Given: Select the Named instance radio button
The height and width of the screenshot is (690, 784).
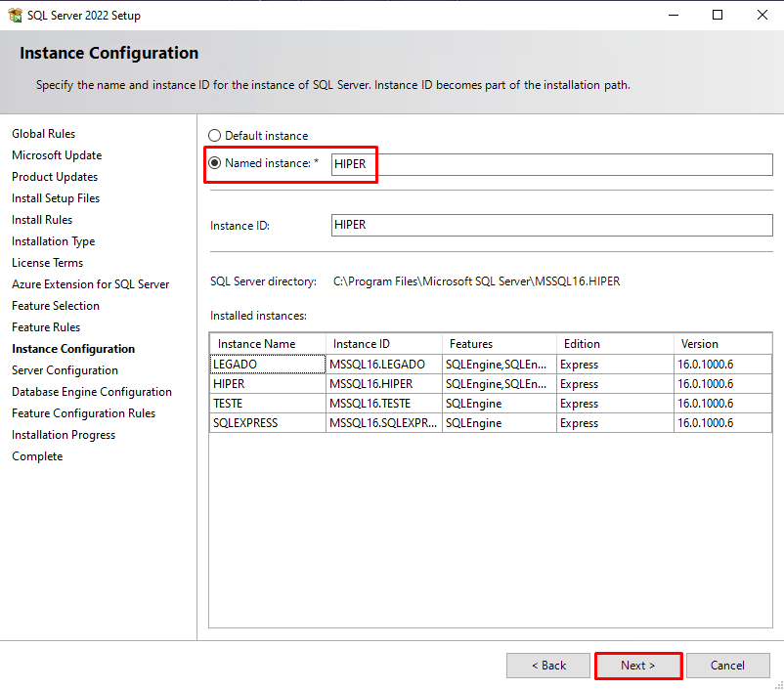Looking at the screenshot, I should 214,162.
